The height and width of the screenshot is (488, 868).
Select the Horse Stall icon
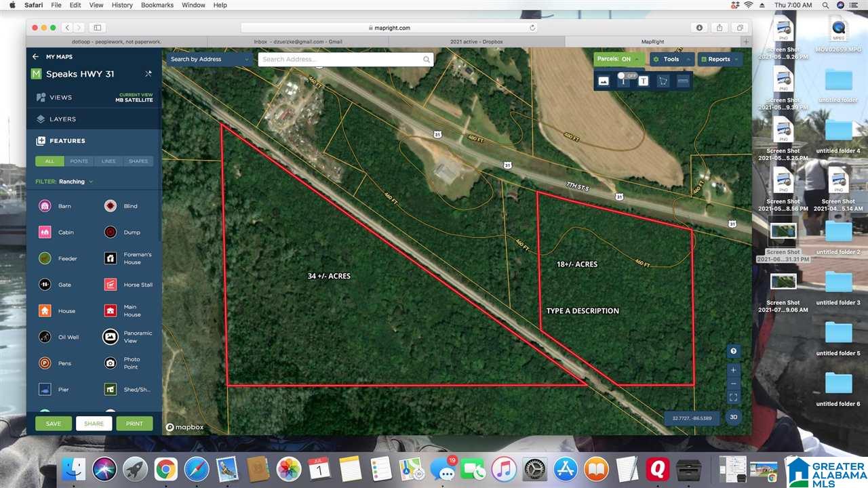click(x=110, y=285)
